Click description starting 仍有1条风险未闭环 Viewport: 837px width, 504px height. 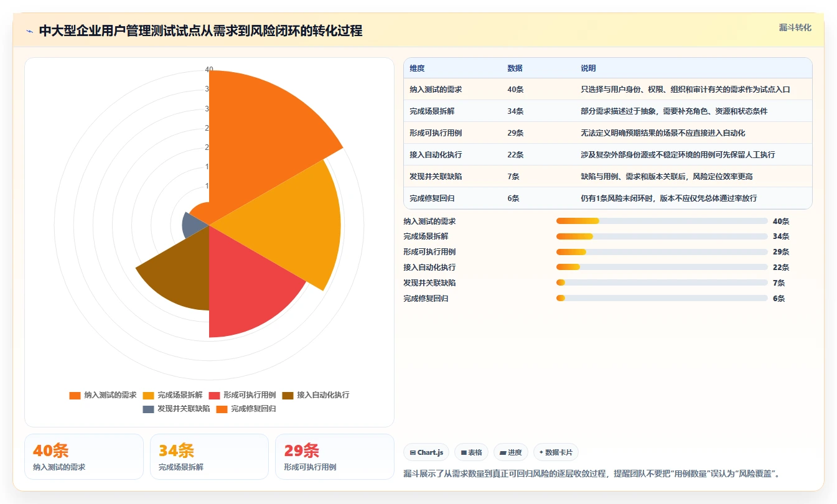click(669, 198)
